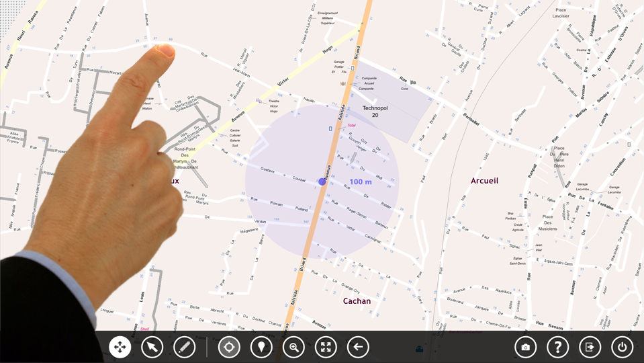Screen dimensions: 644x363
Task: Click the Cachan town label
Action: 357,301
